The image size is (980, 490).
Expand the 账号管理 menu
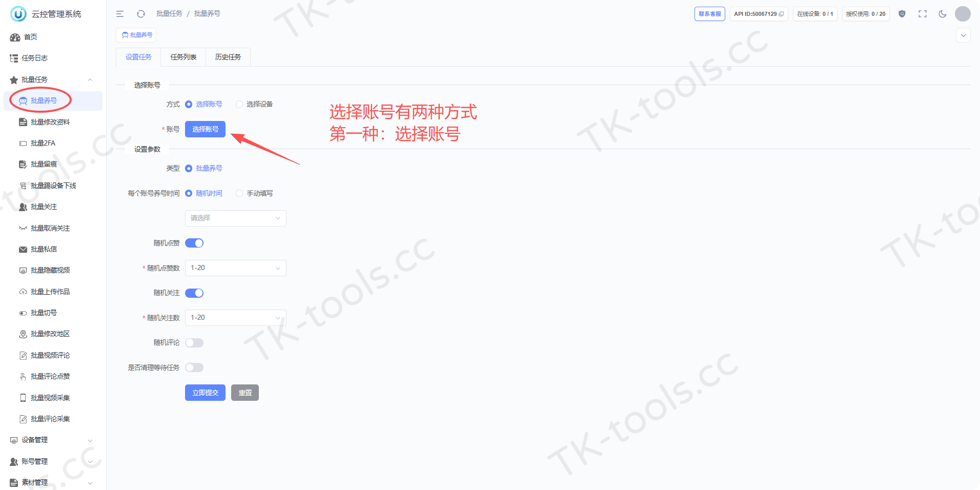click(x=53, y=461)
